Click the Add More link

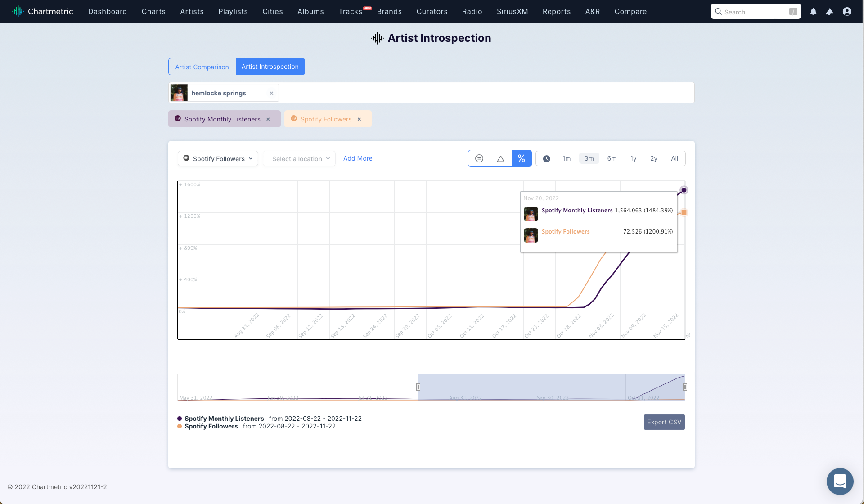click(x=358, y=158)
